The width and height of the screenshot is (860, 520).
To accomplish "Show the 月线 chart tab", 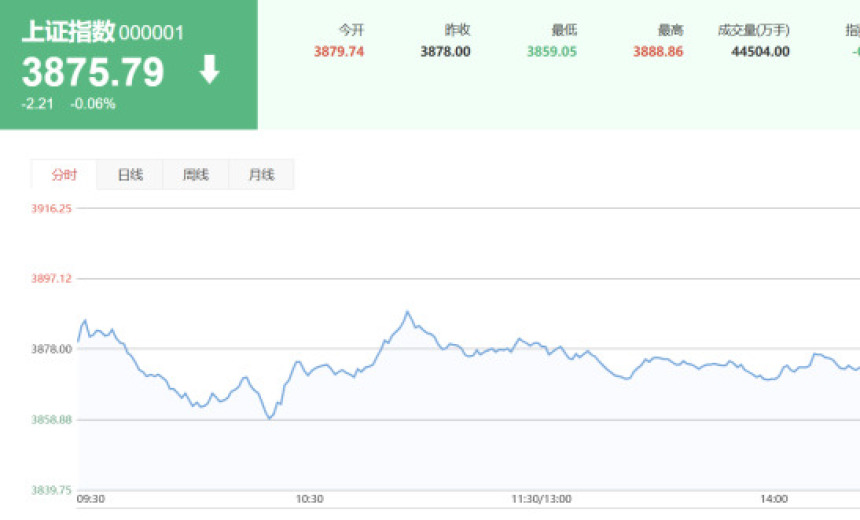I will point(261,175).
